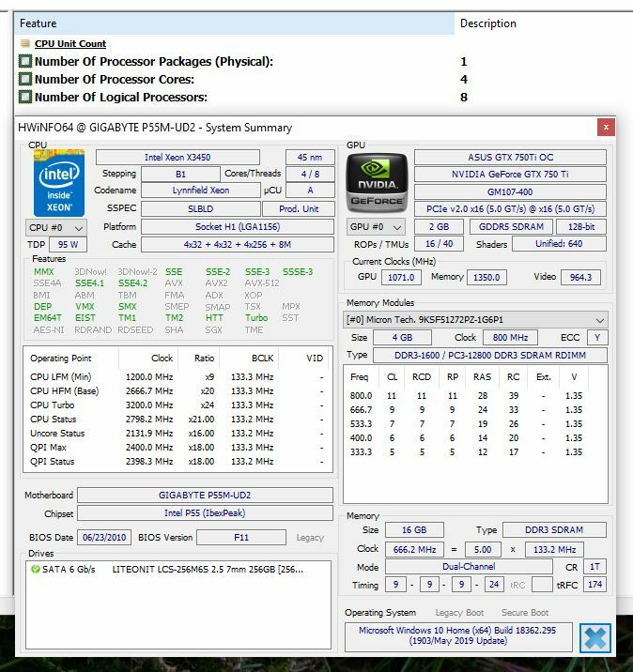The width and height of the screenshot is (633, 672).
Task: Click the ASUS GTX 750Ti OC field
Action: (510, 158)
